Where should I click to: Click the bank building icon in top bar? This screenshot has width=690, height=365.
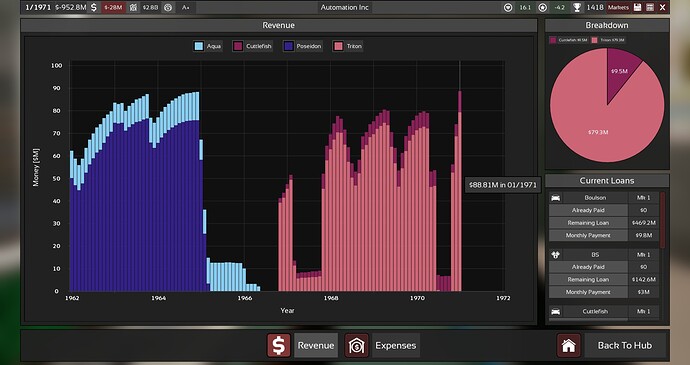[x=133, y=7]
